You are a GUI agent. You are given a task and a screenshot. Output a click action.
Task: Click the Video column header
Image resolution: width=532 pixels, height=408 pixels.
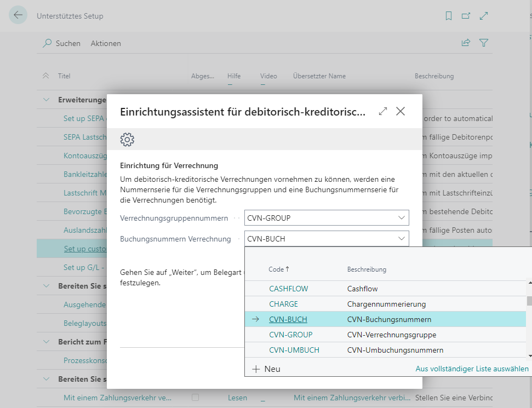tap(268, 76)
